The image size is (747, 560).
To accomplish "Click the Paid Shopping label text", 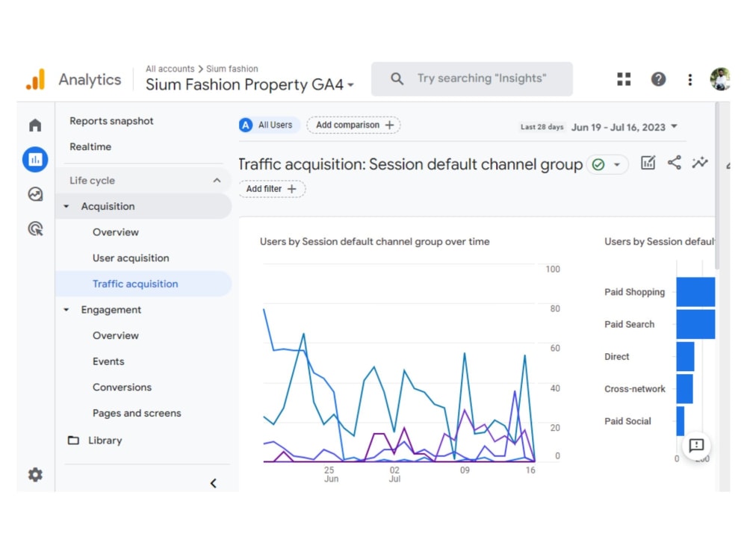I will click(634, 292).
